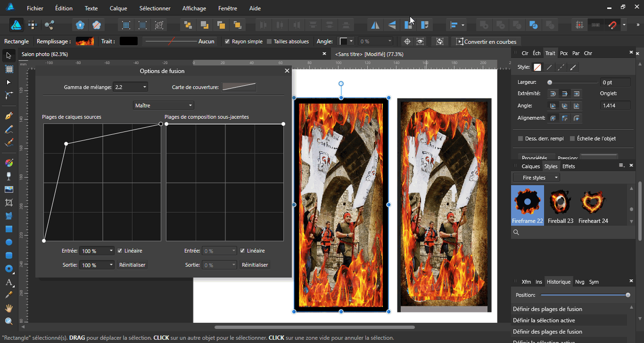Open the Affichage menu

194,9
